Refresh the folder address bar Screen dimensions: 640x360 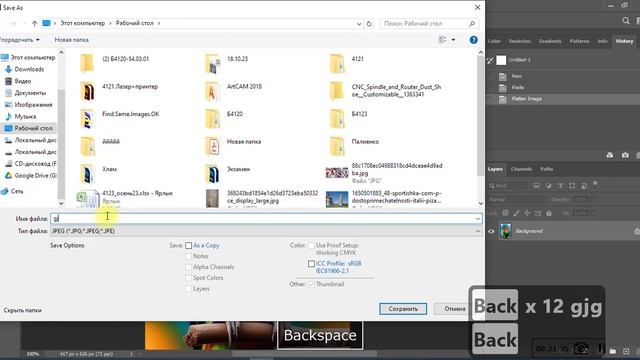pyautogui.click(x=369, y=24)
